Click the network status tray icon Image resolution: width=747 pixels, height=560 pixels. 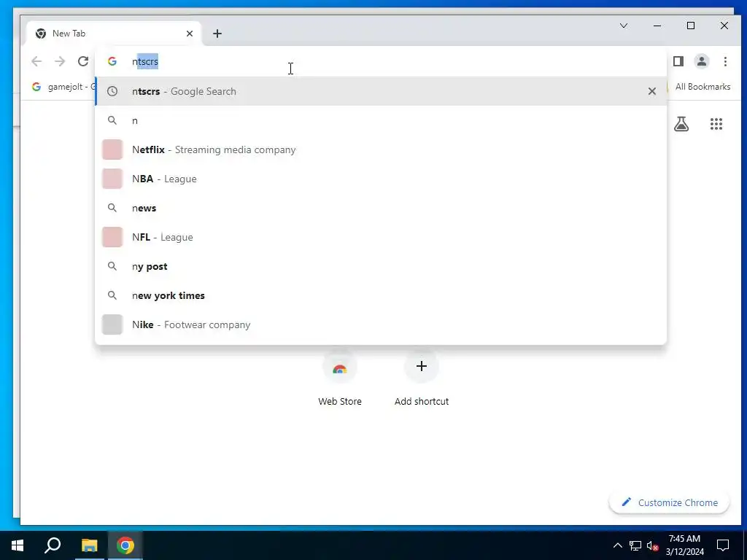(635, 545)
